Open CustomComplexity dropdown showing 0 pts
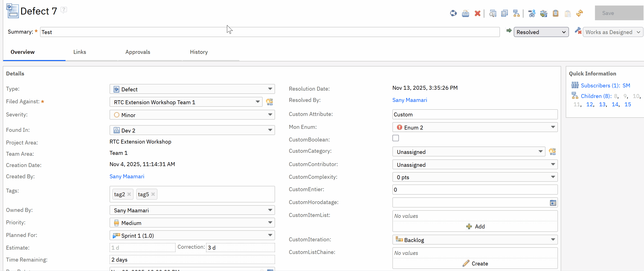Screen dimensions: 644x271 (475, 177)
